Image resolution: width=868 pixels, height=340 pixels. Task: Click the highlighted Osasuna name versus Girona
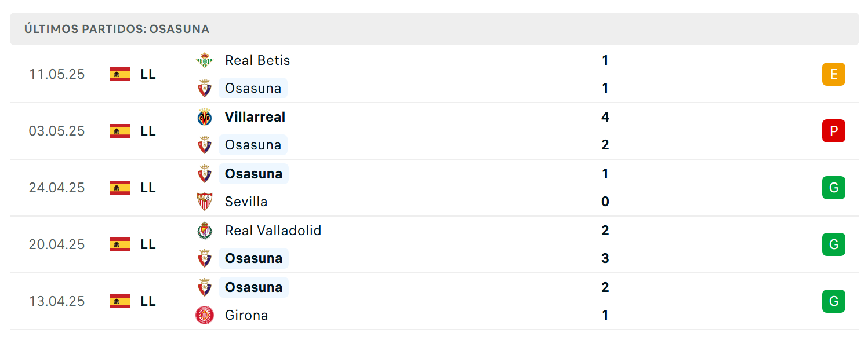coord(253,287)
